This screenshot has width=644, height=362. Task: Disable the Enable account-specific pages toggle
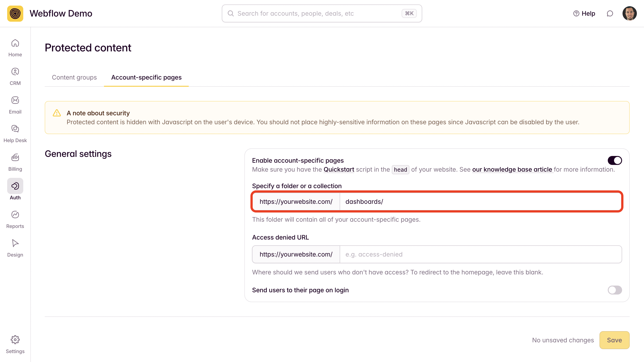(614, 160)
